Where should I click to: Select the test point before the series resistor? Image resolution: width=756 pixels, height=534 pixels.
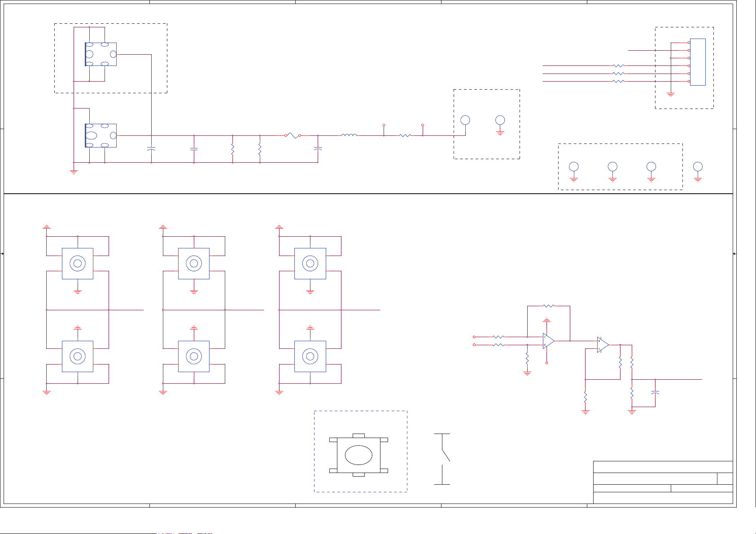(x=384, y=126)
